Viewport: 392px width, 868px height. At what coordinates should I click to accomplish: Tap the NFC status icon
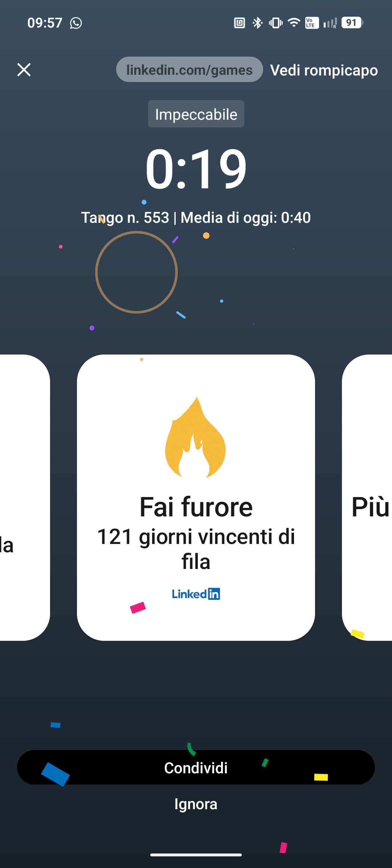(240, 23)
